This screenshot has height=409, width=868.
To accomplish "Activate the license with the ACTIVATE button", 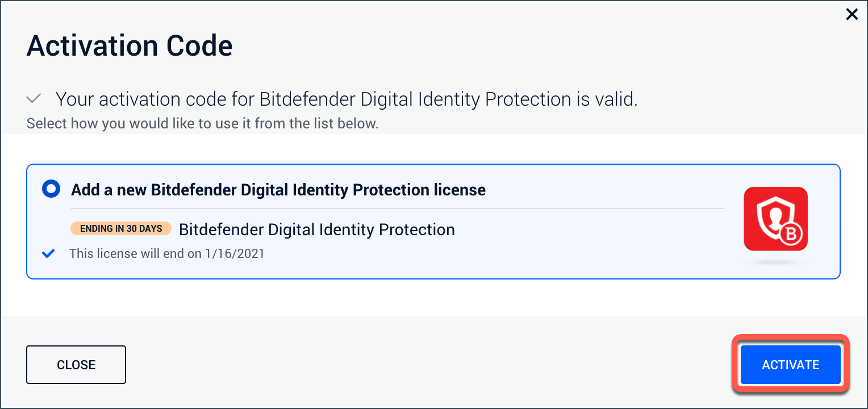I will point(790,365).
